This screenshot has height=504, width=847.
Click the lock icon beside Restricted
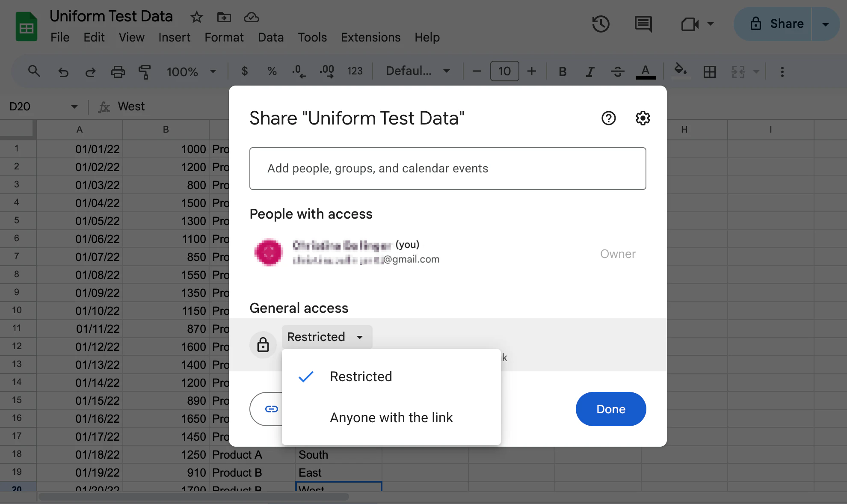(263, 344)
